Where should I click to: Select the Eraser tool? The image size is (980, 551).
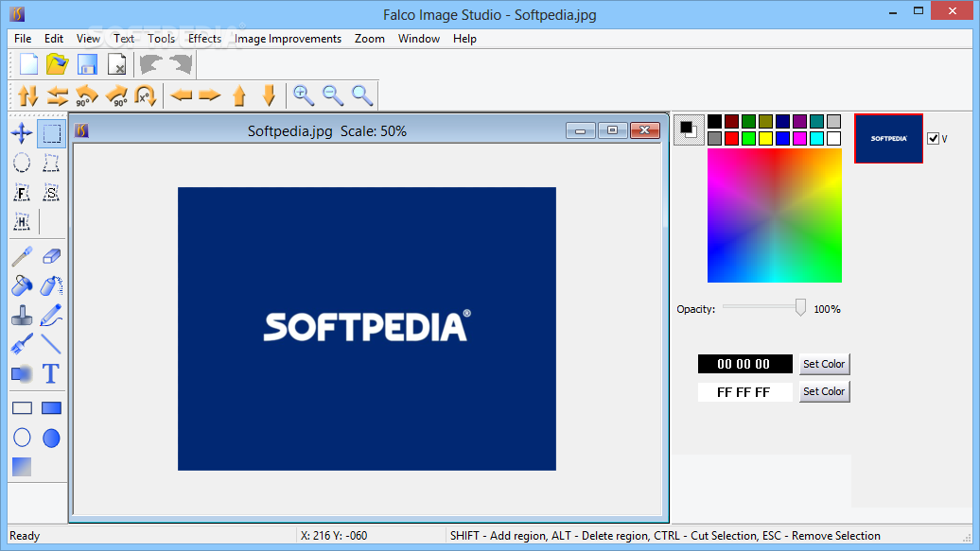coord(51,256)
